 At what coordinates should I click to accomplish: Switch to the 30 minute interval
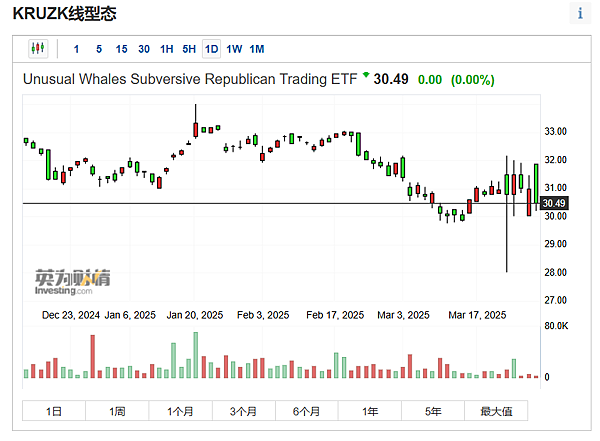144,49
